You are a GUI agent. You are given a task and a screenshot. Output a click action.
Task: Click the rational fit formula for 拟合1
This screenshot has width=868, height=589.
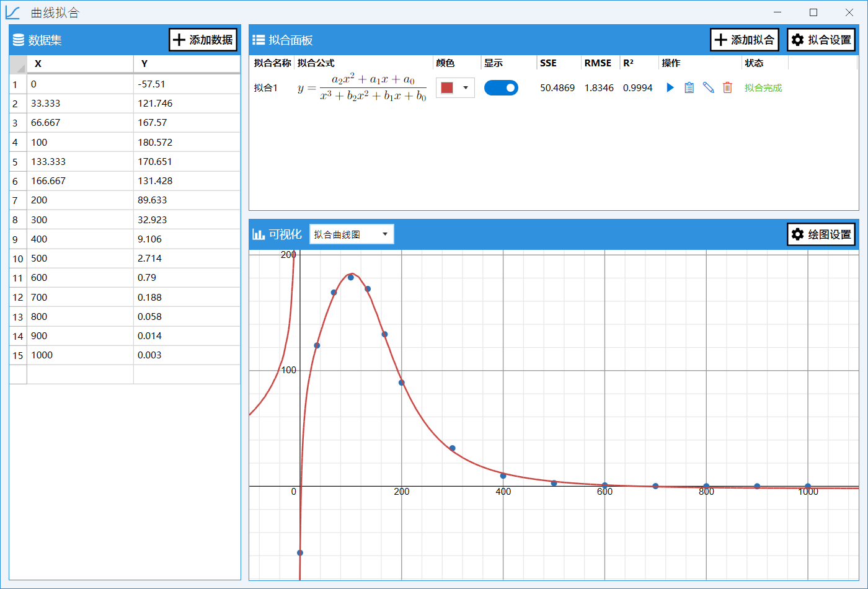click(x=362, y=88)
